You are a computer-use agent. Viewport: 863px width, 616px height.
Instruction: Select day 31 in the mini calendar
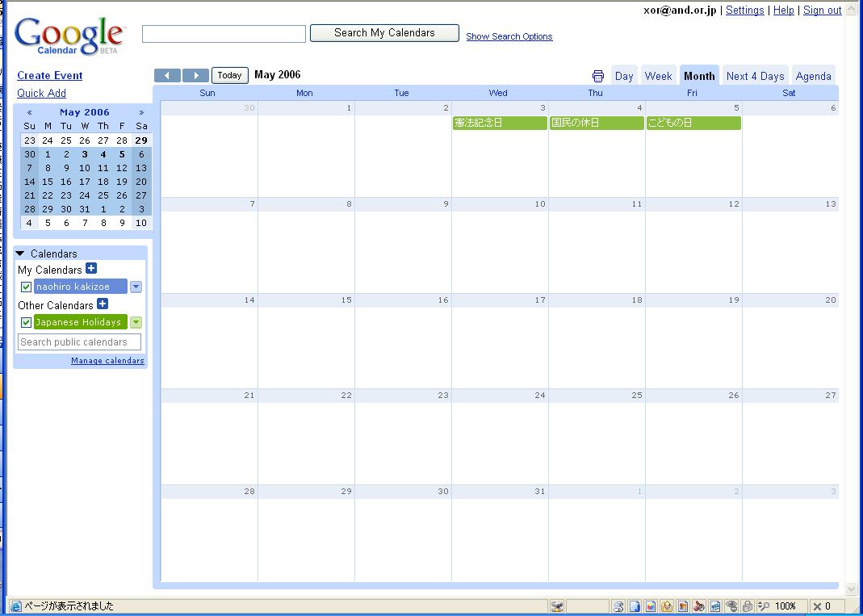click(x=85, y=209)
